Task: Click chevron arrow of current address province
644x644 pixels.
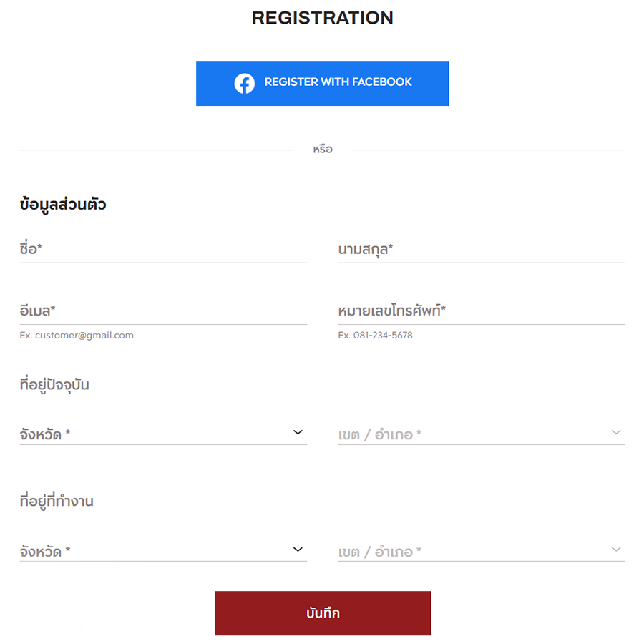Action: pyautogui.click(x=298, y=432)
